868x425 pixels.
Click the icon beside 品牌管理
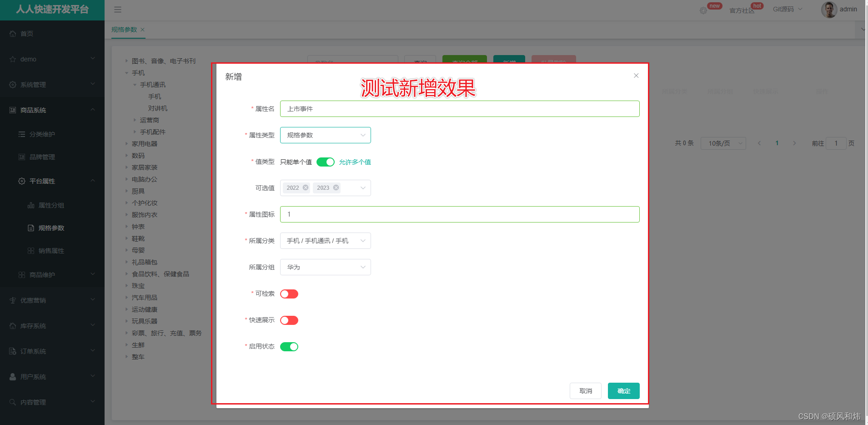click(x=22, y=157)
